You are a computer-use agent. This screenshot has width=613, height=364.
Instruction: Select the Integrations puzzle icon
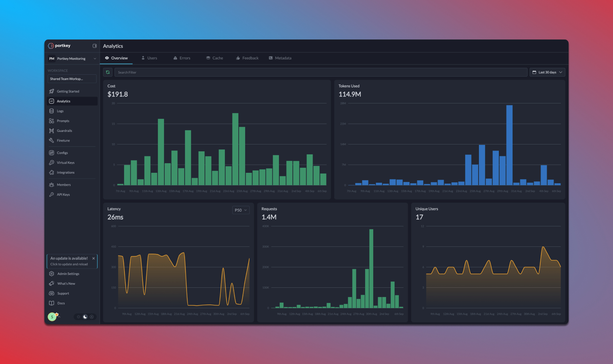point(52,172)
